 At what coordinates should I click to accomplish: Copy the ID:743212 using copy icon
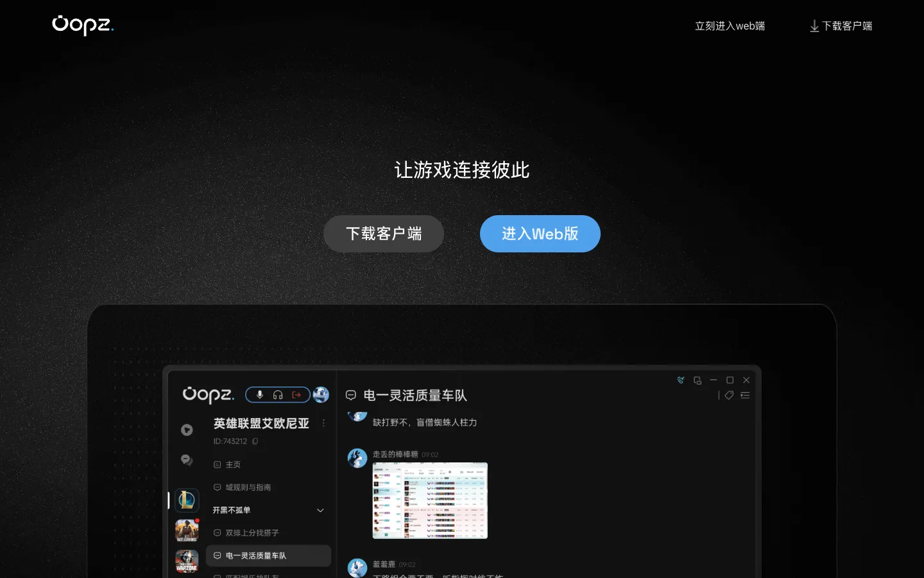point(255,441)
